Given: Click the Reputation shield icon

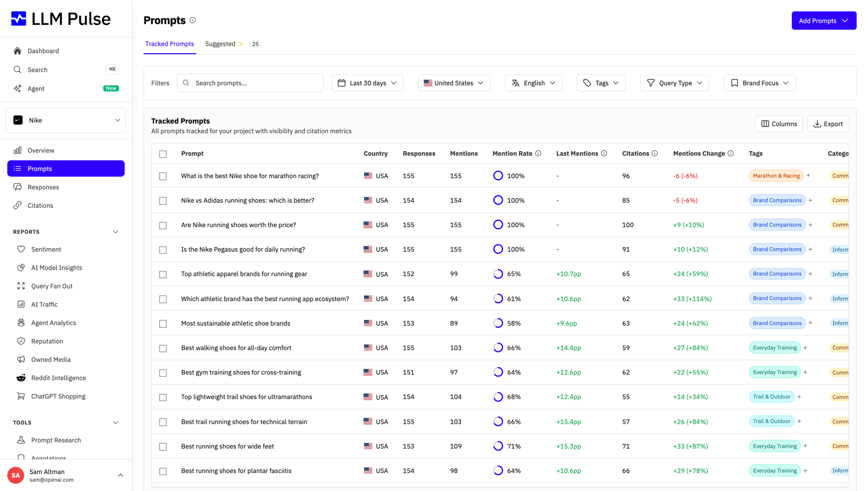Looking at the screenshot, I should click(21, 341).
